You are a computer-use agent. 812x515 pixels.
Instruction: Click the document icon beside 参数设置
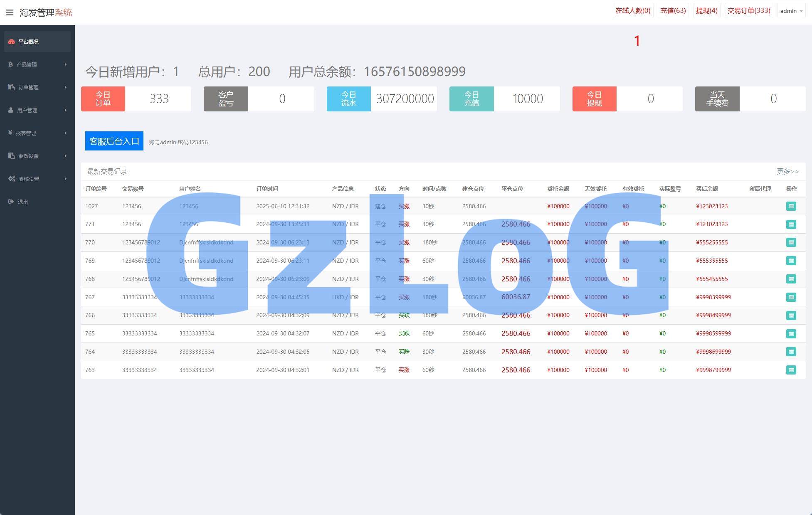[x=11, y=156]
